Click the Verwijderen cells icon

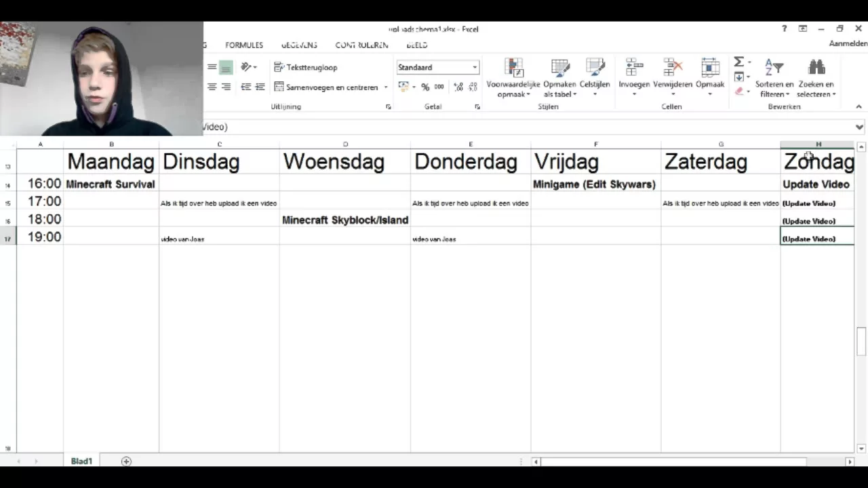(x=673, y=67)
